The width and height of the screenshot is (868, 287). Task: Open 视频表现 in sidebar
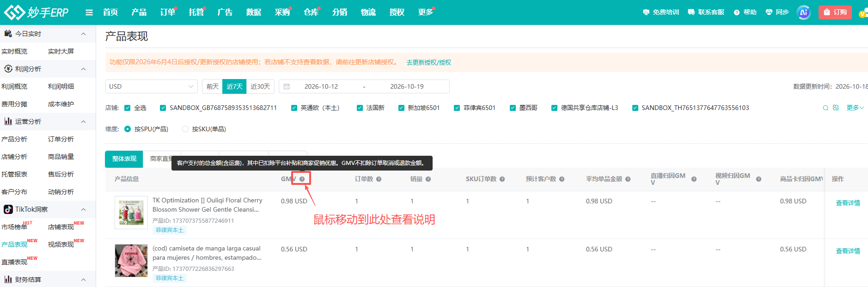pos(61,244)
